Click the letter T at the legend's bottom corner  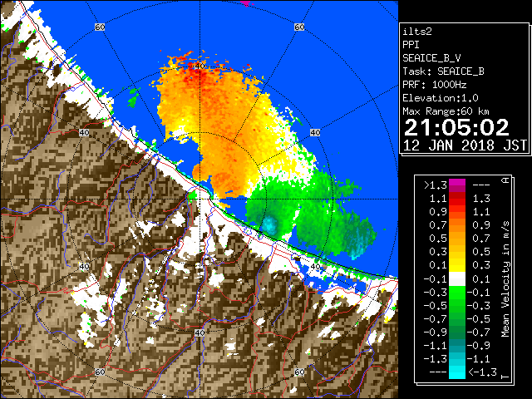(x=505, y=377)
